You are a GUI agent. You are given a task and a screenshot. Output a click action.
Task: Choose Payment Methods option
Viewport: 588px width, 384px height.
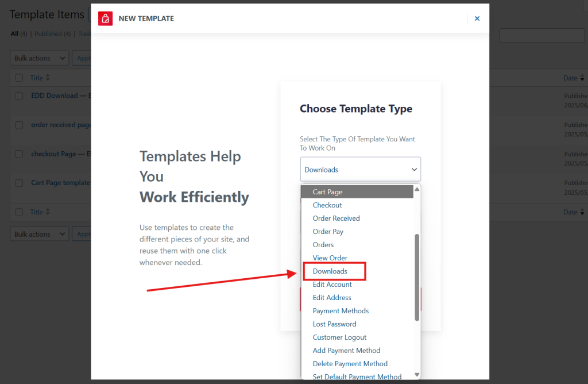tap(357, 310)
